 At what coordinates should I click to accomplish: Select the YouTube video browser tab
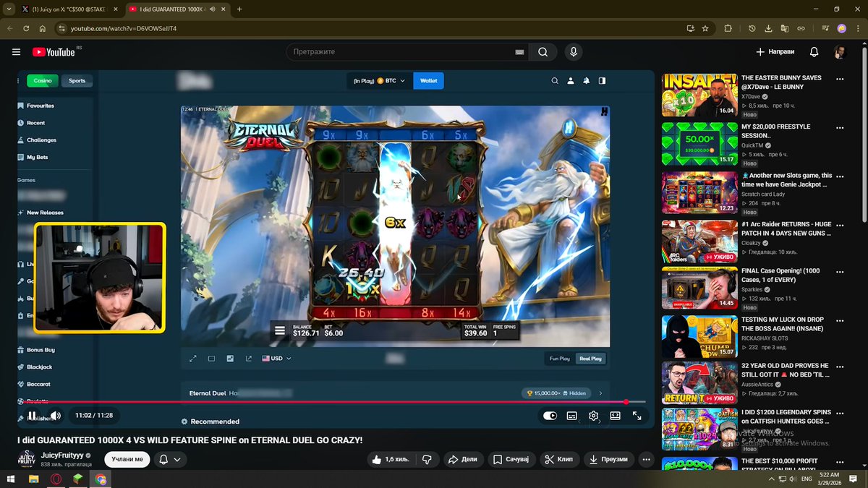coord(177,9)
